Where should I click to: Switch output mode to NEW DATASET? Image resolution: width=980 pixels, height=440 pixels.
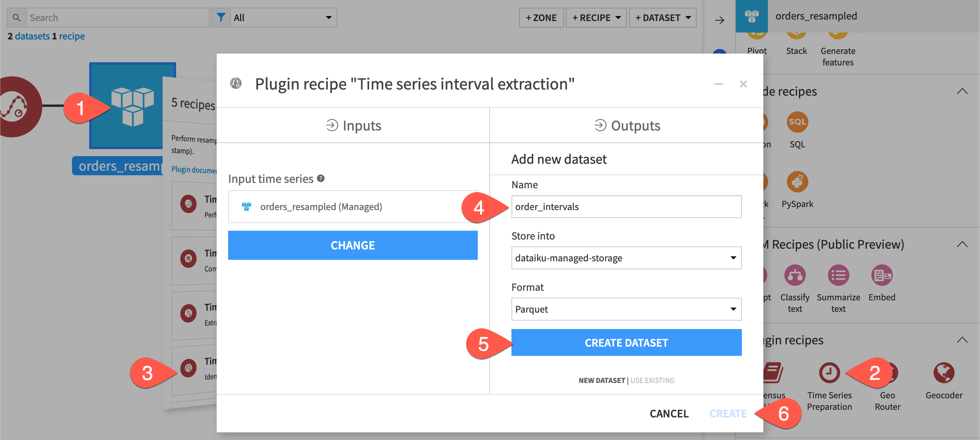coord(601,380)
